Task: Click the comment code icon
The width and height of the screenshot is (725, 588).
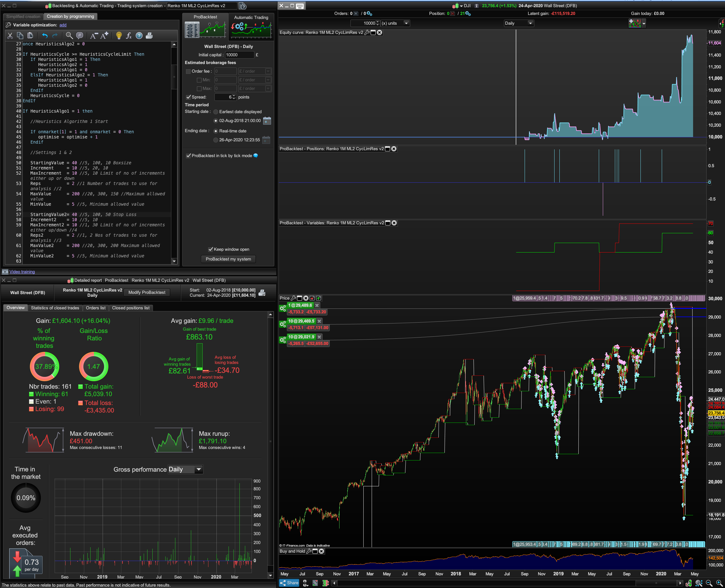Action: (x=80, y=36)
